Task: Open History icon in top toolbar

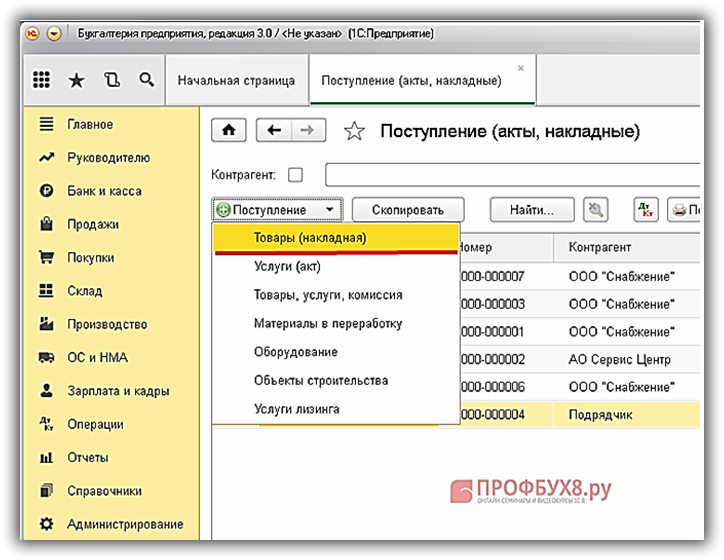Action: 112,80
